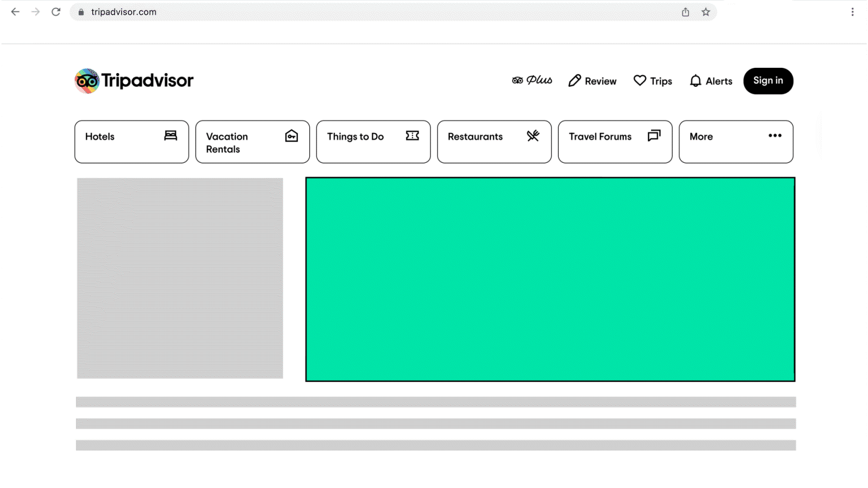This screenshot has width=868, height=488.
Task: Click the Tripadvisor wordmark text
Action: pyautogui.click(x=148, y=81)
